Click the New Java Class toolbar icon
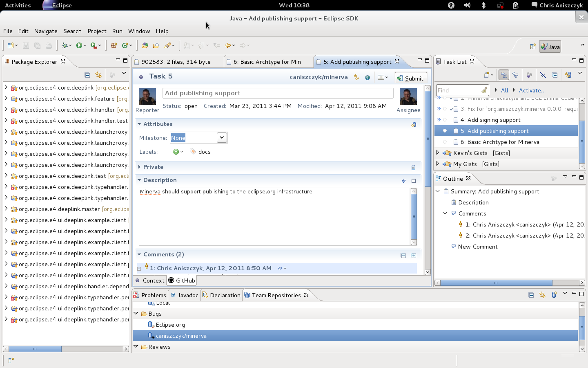This screenshot has height=368, width=588. coord(125,45)
